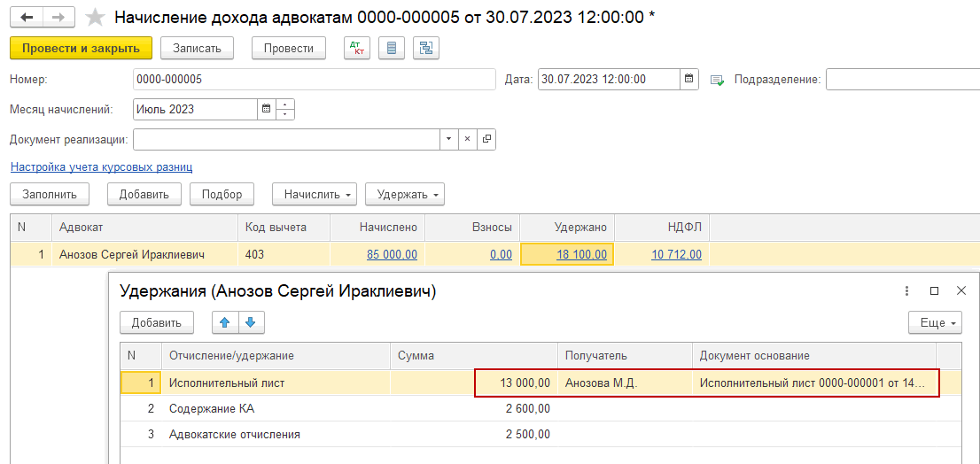Screen dimensions: 980x464
Task: Clear the Документ реализации field
Action: coord(467,139)
